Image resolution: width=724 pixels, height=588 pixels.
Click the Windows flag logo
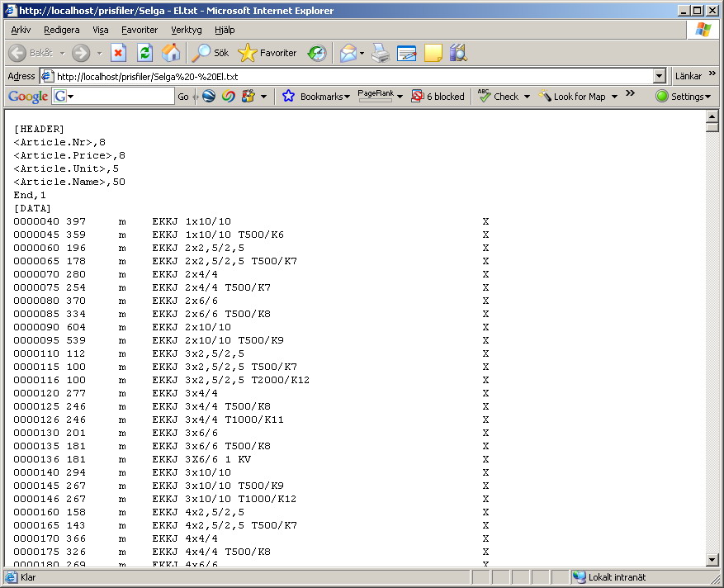(x=703, y=30)
